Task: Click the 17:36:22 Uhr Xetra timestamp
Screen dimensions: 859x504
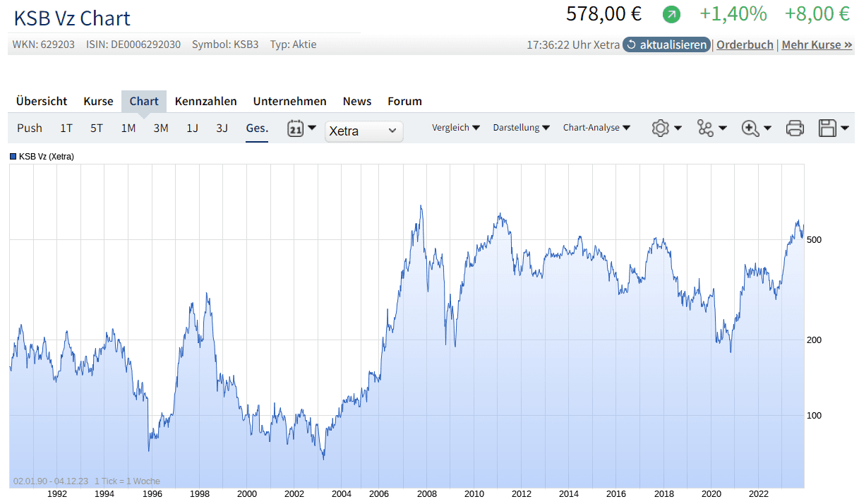Action: [573, 44]
